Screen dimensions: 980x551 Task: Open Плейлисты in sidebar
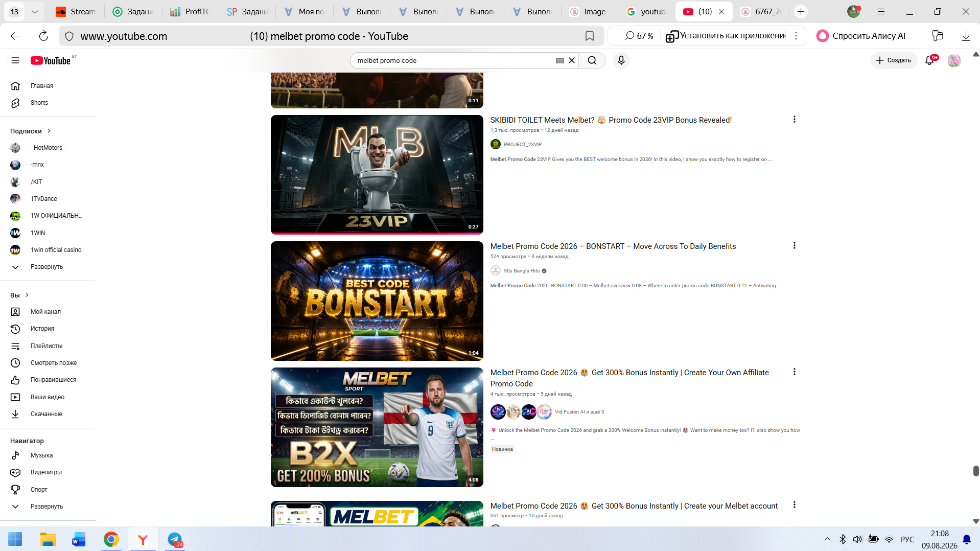tap(48, 346)
